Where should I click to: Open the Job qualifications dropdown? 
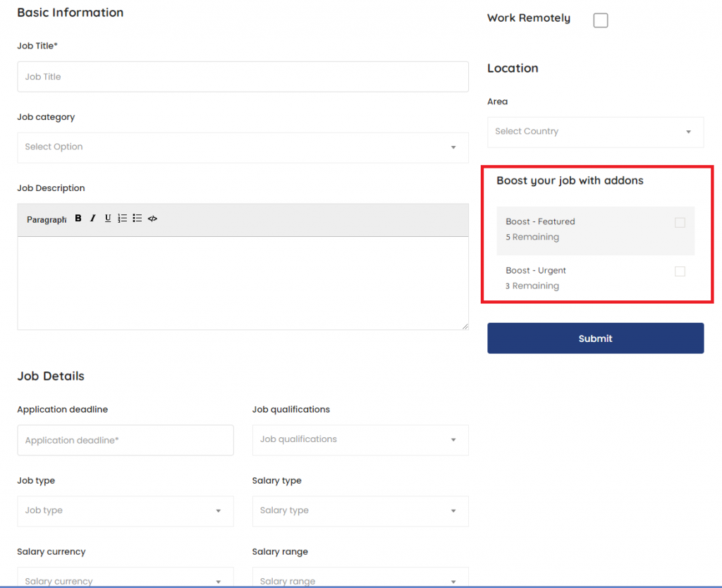click(360, 440)
